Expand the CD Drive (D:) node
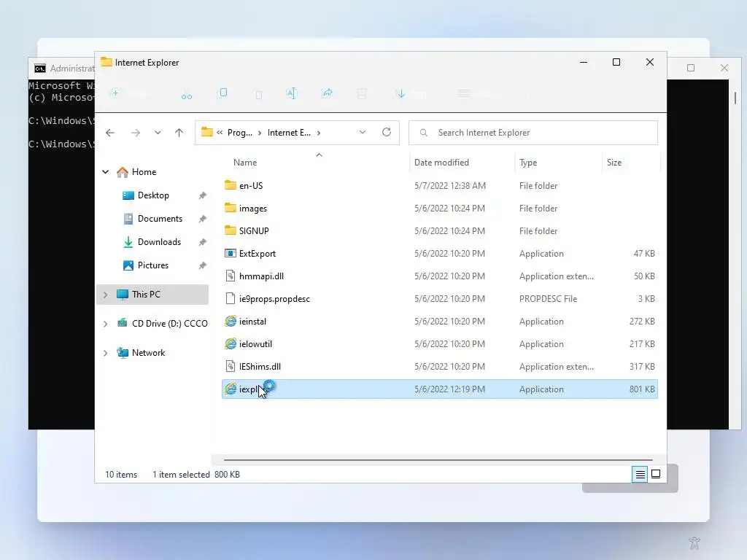The width and height of the screenshot is (747, 560). pyautogui.click(x=105, y=324)
